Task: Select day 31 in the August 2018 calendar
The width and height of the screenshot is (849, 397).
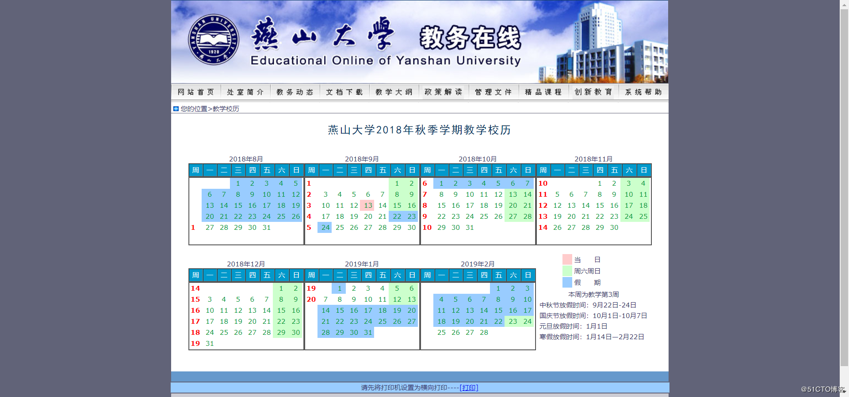Action: click(x=266, y=227)
